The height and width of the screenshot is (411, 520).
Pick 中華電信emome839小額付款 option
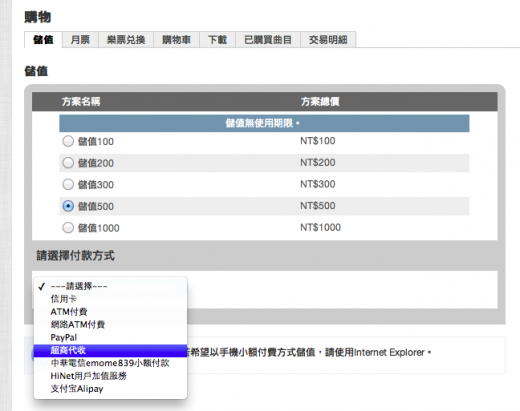[x=110, y=363]
